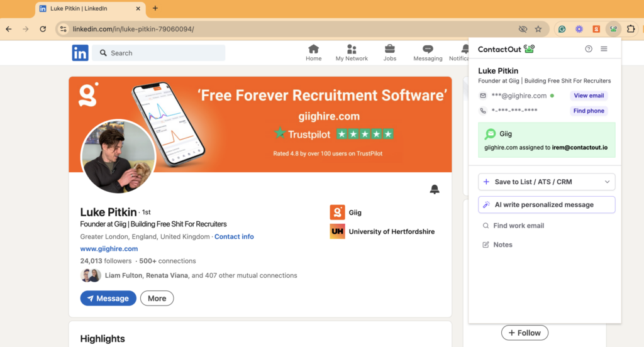Click the ContactOut extension icon in toolbar

[x=613, y=29]
